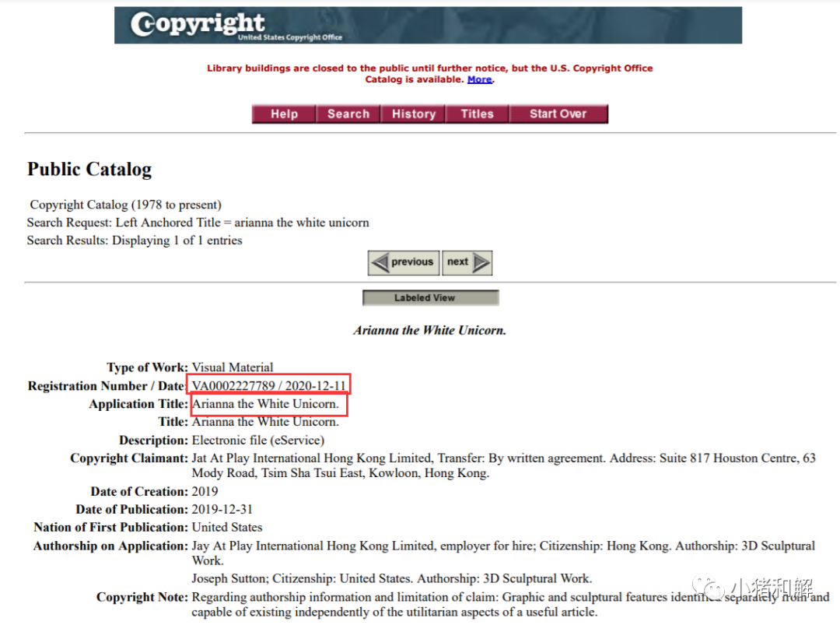Click the Date of Creation value 2019
This screenshot has width=840, height=625.
point(205,492)
